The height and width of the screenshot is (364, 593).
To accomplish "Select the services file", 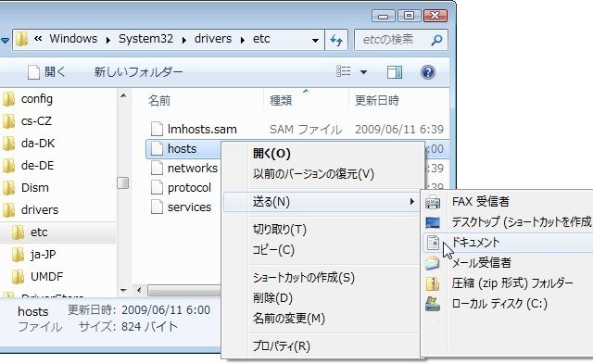I will pos(189,207).
